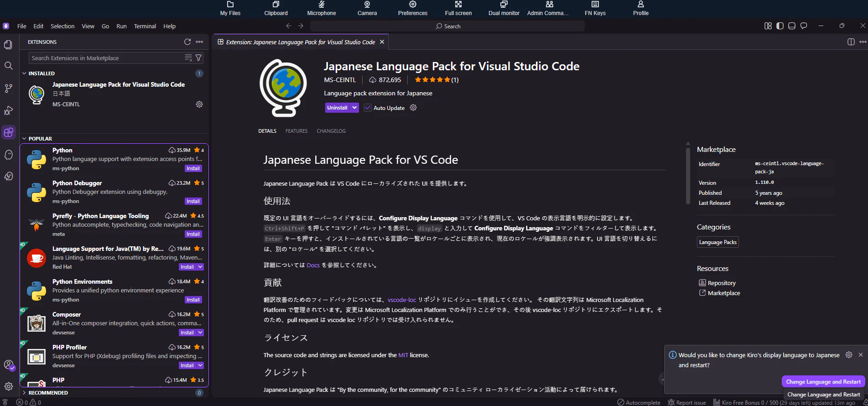Viewport: 868px width, 406px height.
Task: Toggle the bottom panel visibility
Action: [792, 26]
